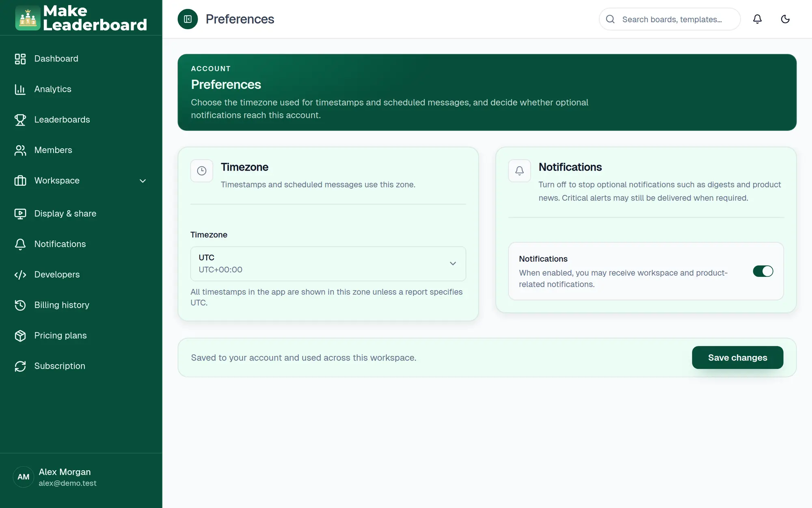Click the sidebar Notifications bell icon
The image size is (812, 508).
[20, 244]
